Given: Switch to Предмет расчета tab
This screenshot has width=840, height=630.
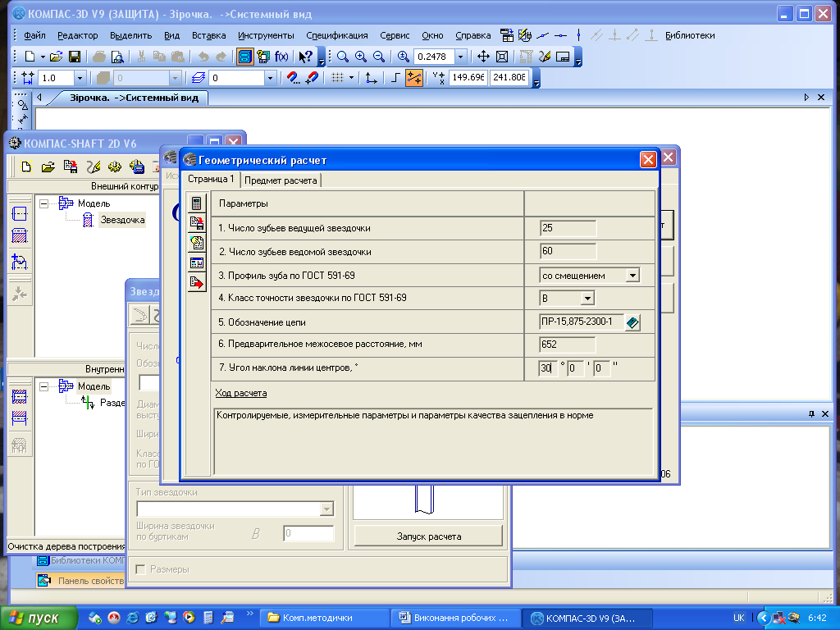Looking at the screenshot, I should [x=281, y=180].
